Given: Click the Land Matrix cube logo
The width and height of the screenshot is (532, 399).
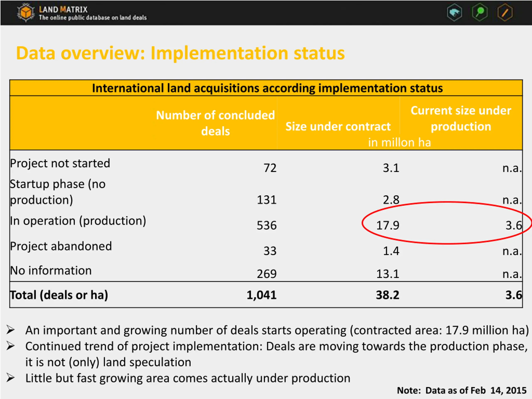Looking at the screenshot, I should tap(26, 12).
